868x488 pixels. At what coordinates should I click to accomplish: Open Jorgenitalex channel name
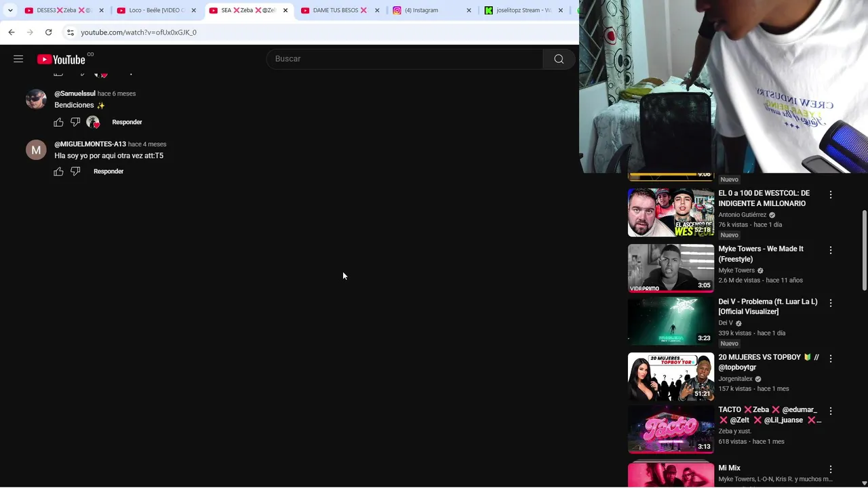[x=736, y=379]
